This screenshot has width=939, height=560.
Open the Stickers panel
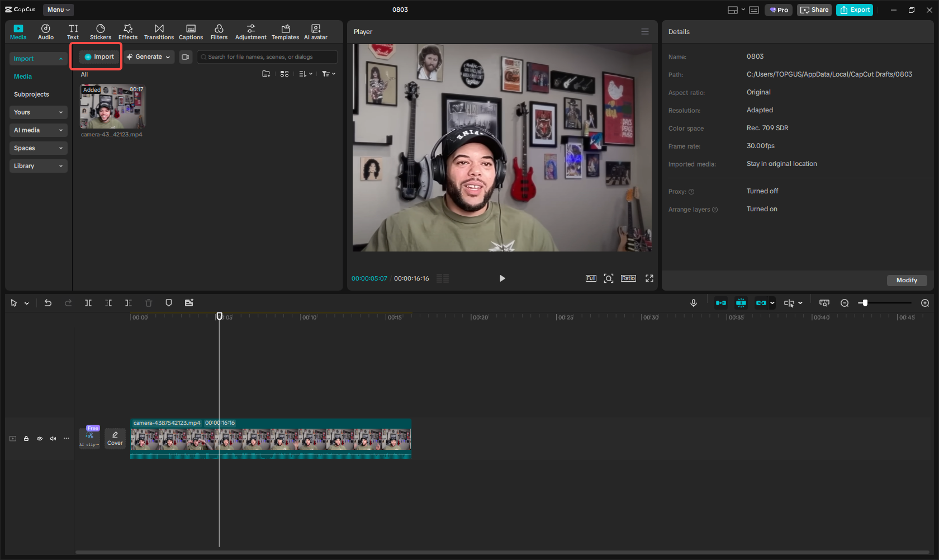tap(101, 31)
